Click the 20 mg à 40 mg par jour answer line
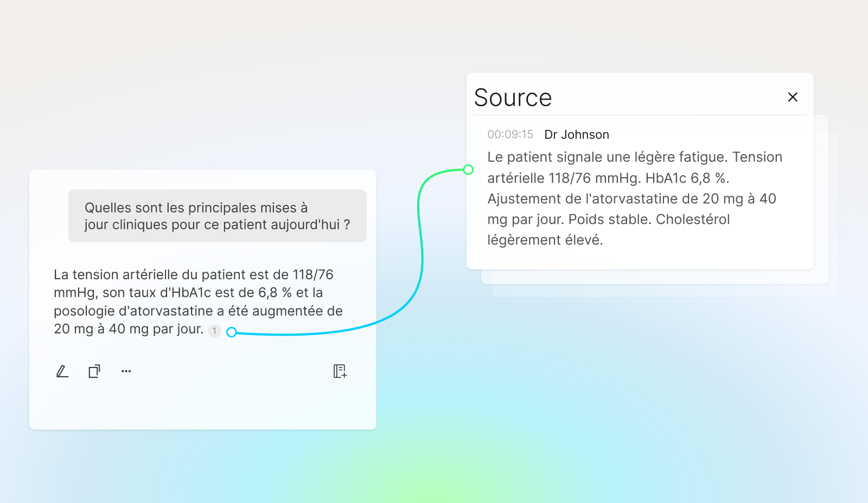Screen dimensions: 868x503 pos(129,329)
